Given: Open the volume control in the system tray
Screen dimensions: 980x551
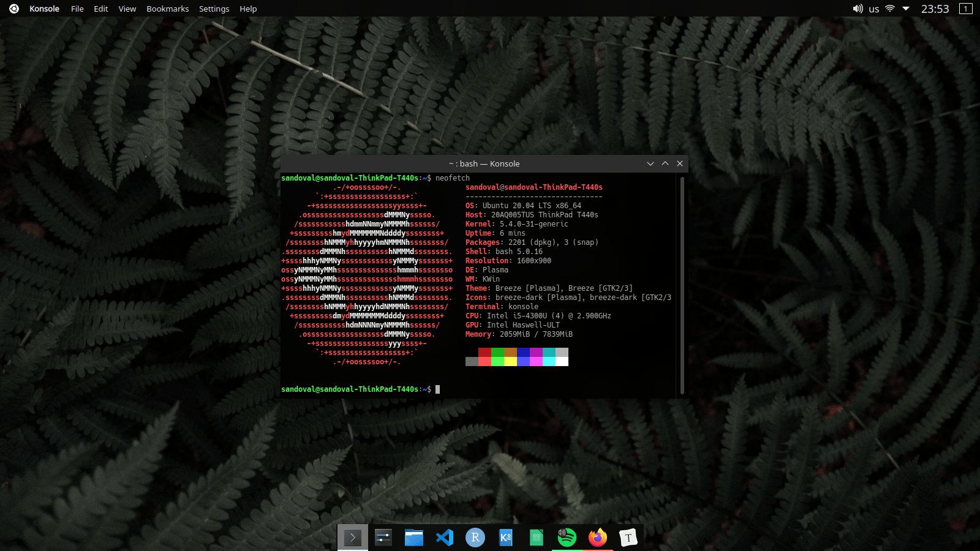Looking at the screenshot, I should tap(858, 9).
